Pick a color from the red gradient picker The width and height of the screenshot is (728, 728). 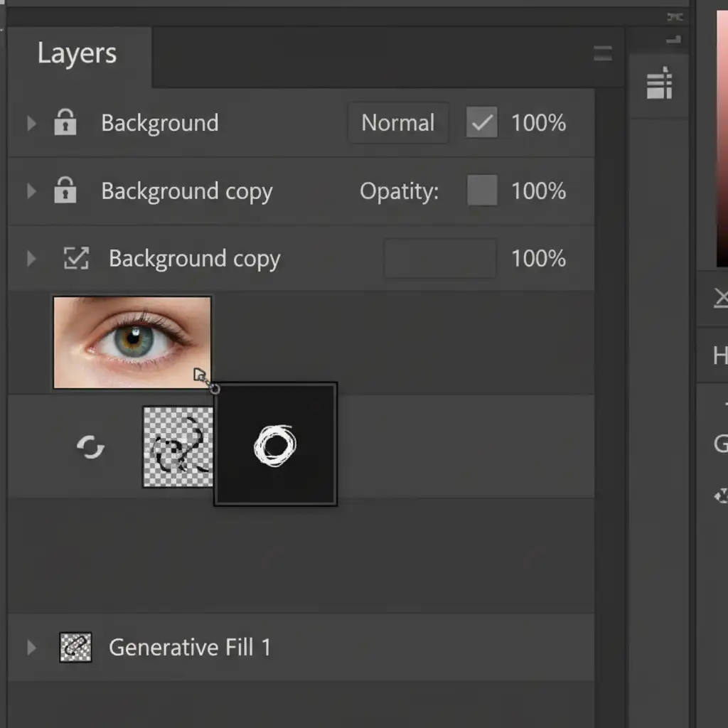point(722,142)
